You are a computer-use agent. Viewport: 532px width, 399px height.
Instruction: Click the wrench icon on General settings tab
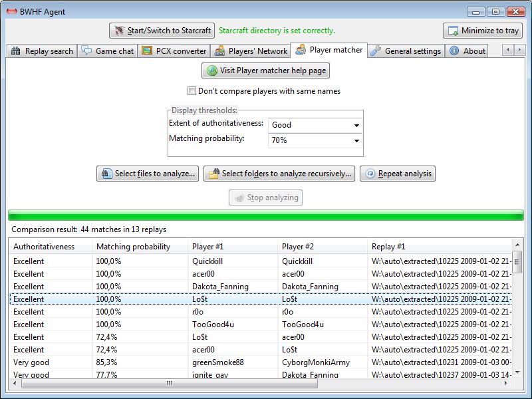(375, 51)
